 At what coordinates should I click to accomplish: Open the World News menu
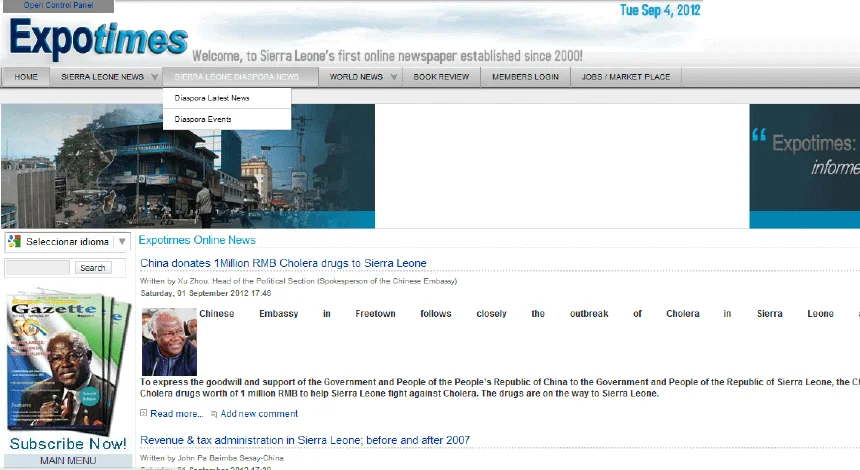pos(356,77)
